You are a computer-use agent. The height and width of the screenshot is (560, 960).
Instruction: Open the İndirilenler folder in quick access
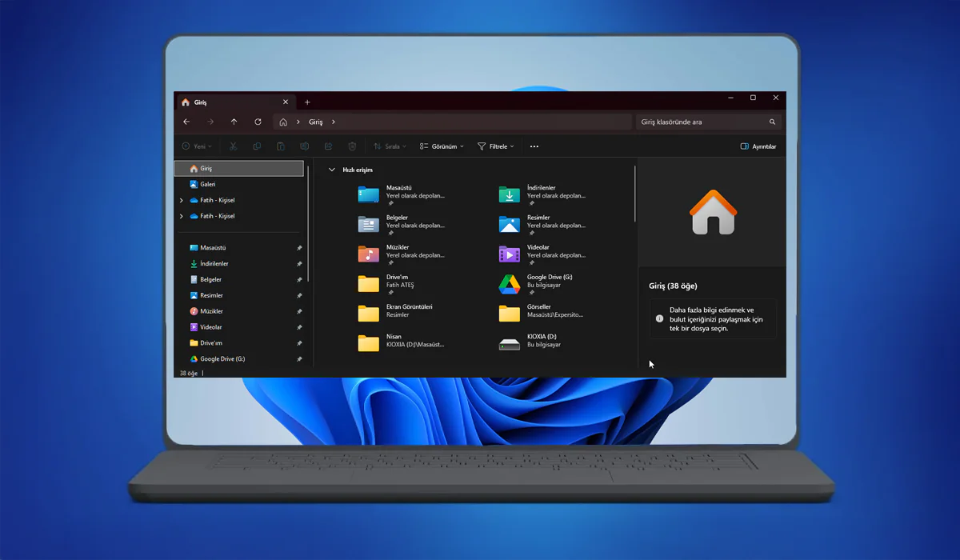coord(542,194)
